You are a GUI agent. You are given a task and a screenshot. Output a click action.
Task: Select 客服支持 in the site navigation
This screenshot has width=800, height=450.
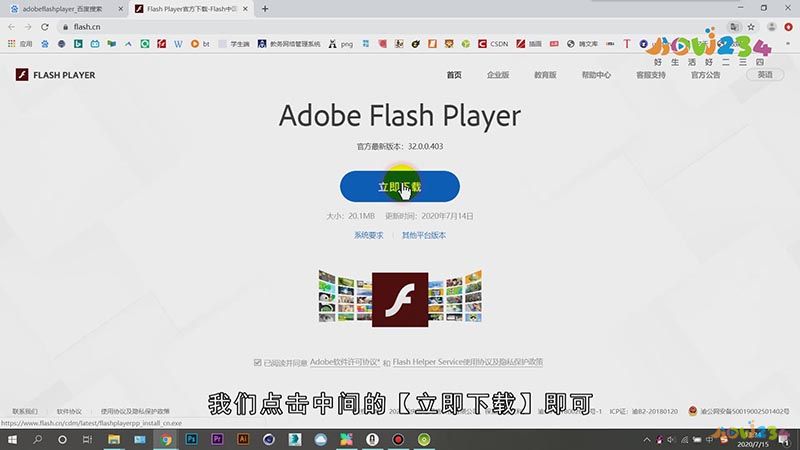[651, 75]
